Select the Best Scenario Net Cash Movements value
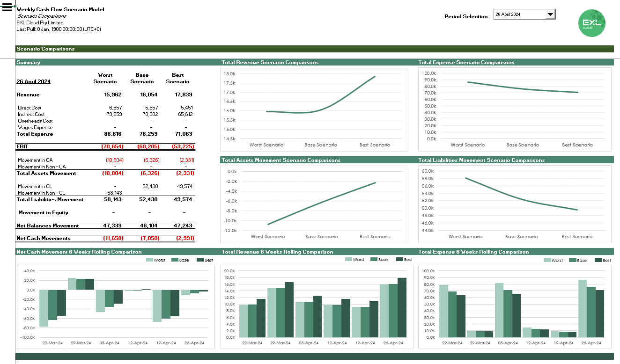Image resolution: width=620 pixels, height=364 pixels. pyautogui.click(x=185, y=238)
